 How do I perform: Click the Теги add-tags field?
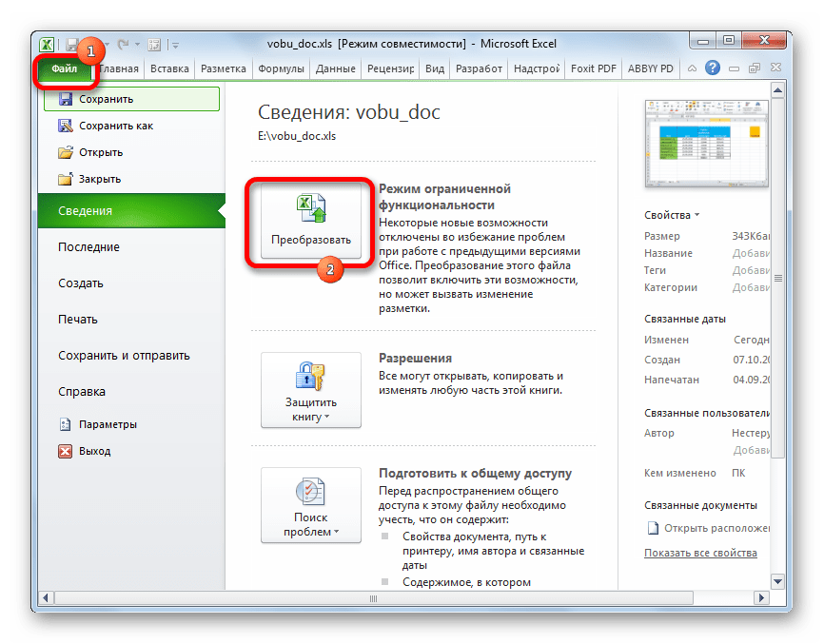pyautogui.click(x=751, y=270)
